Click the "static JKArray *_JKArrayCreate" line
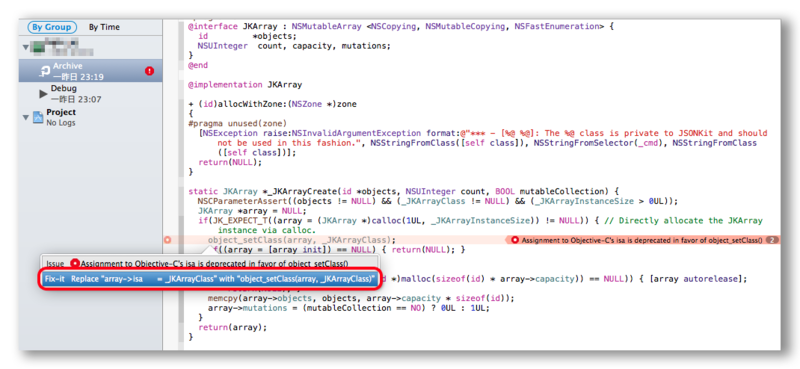 pos(403,192)
